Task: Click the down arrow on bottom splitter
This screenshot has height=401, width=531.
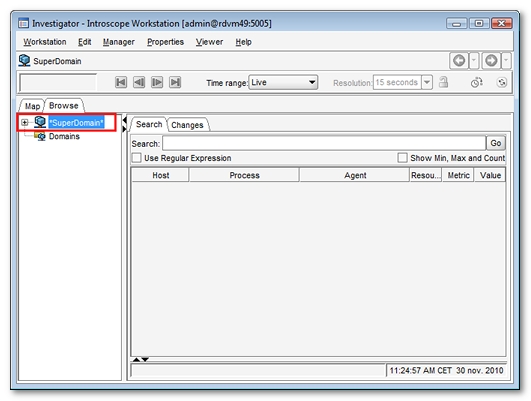Action: pos(145,359)
